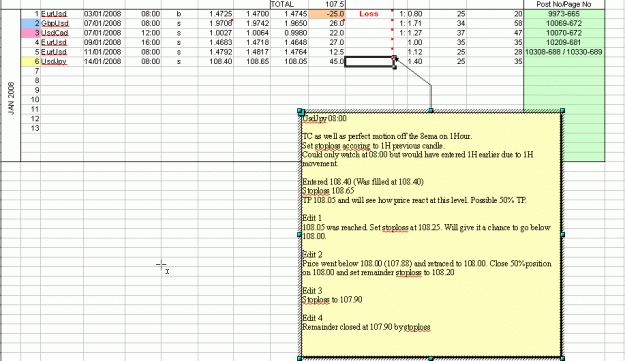The width and height of the screenshot is (625, 361).
Task: Click the UsdJpy pair cell
Action: pyautogui.click(x=62, y=62)
